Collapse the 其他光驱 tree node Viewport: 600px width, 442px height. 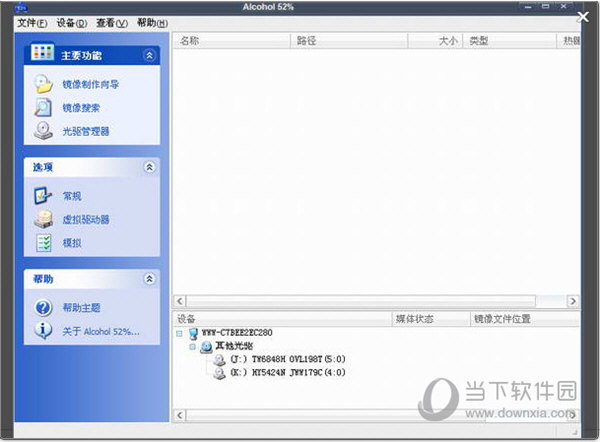point(193,347)
